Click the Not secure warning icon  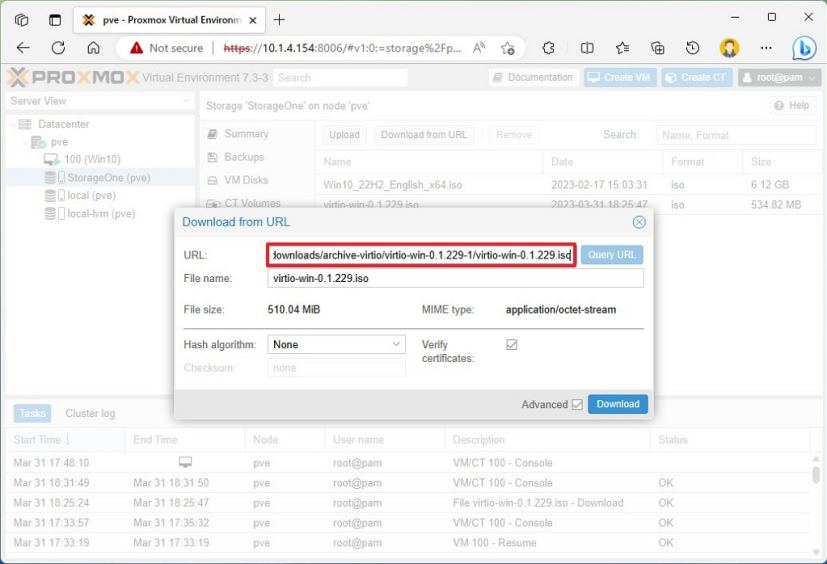tap(136, 48)
